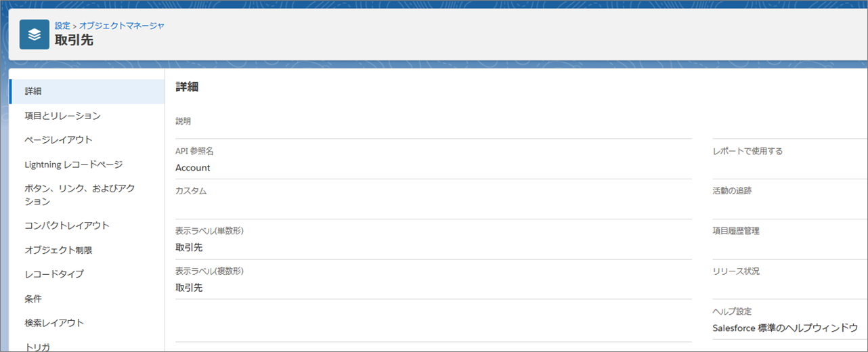The width and height of the screenshot is (868, 352).
Task: Select 検索レイアウト in sidebar
Action: click(54, 323)
